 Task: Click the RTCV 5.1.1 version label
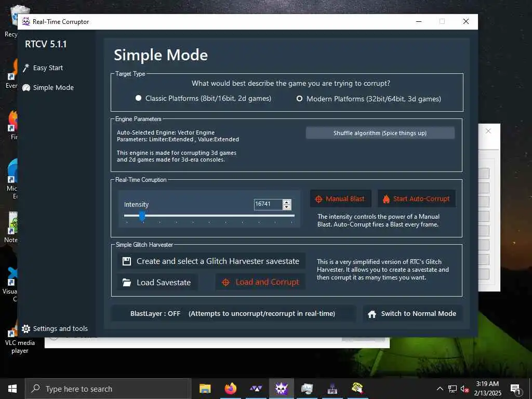pos(46,44)
